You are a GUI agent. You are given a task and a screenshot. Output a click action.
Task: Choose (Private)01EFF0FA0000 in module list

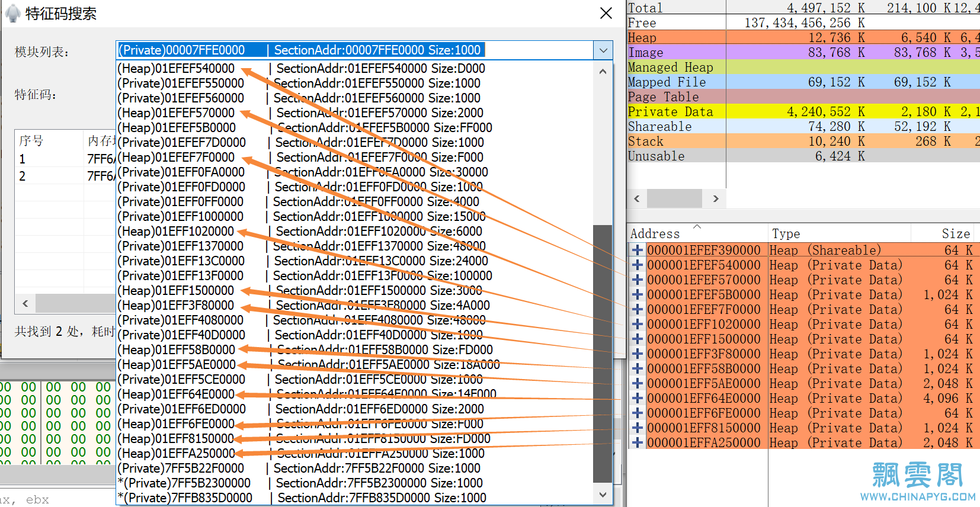point(354,172)
